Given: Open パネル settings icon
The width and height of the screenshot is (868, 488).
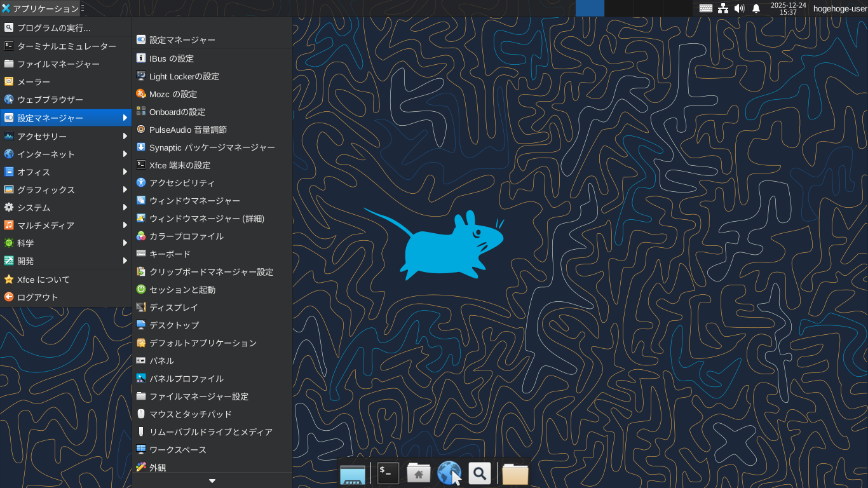Looking at the screenshot, I should [x=141, y=361].
